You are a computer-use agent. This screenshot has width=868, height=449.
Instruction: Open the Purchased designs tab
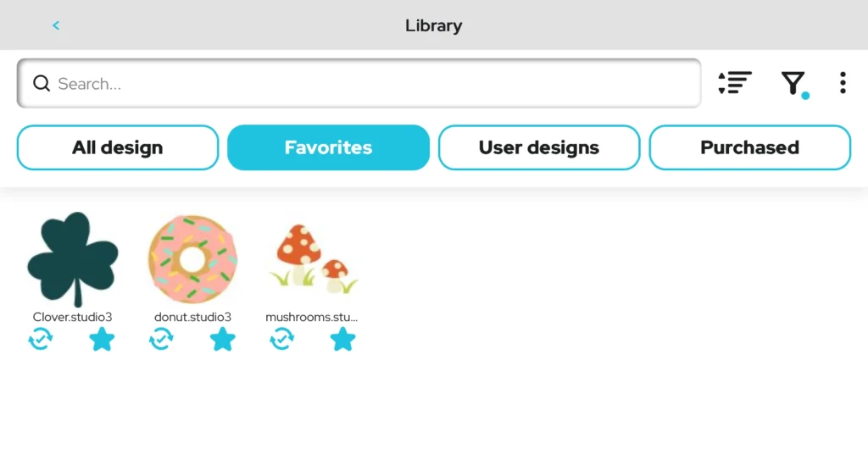click(x=749, y=147)
